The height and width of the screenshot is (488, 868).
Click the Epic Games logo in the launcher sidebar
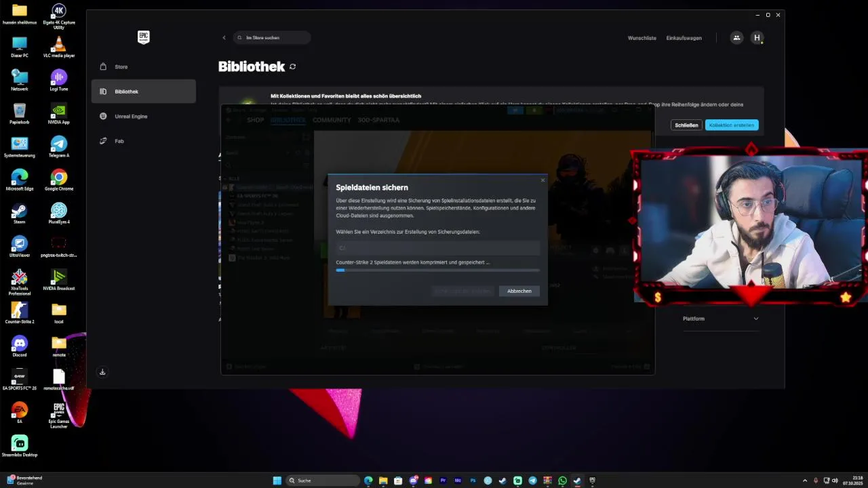[x=143, y=37]
